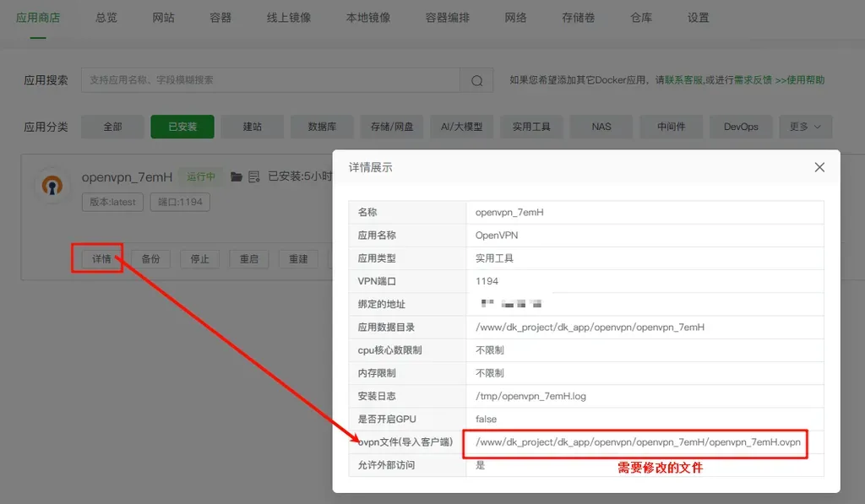This screenshot has height=504, width=865.
Task: Open the openvpn_7emH folder icon
Action: (237, 177)
